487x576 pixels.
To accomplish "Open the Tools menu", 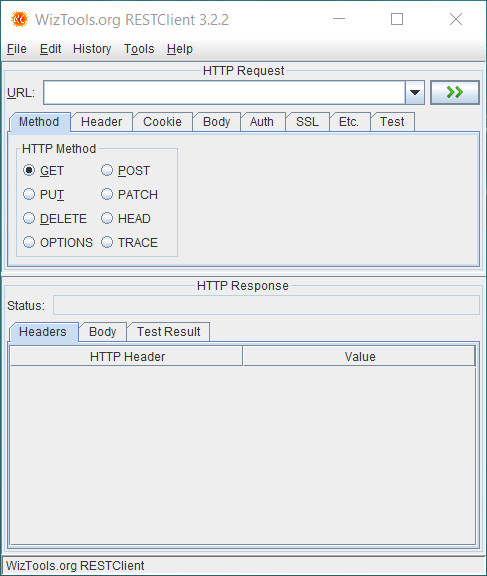I will [x=139, y=49].
